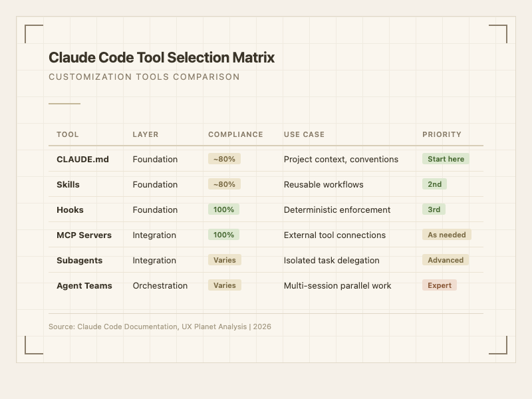Screen dimensions: 532x399
Task: Select the CLAUDE.md tool name
Action: click(x=82, y=160)
